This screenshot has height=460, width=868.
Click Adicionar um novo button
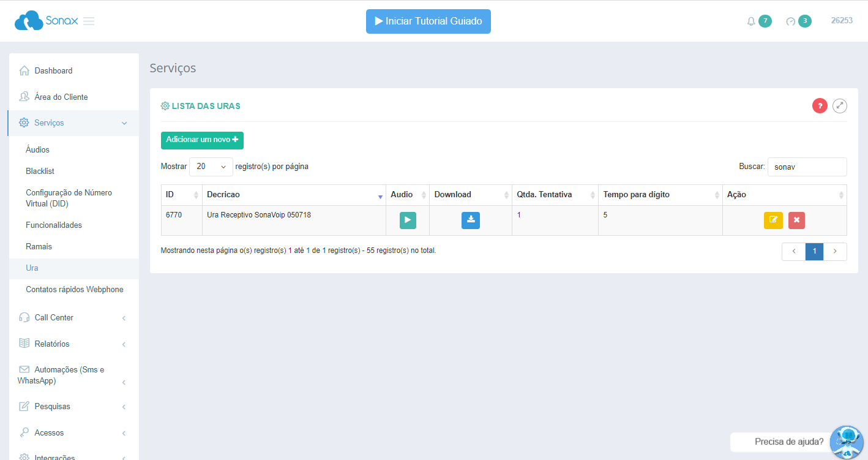click(202, 140)
